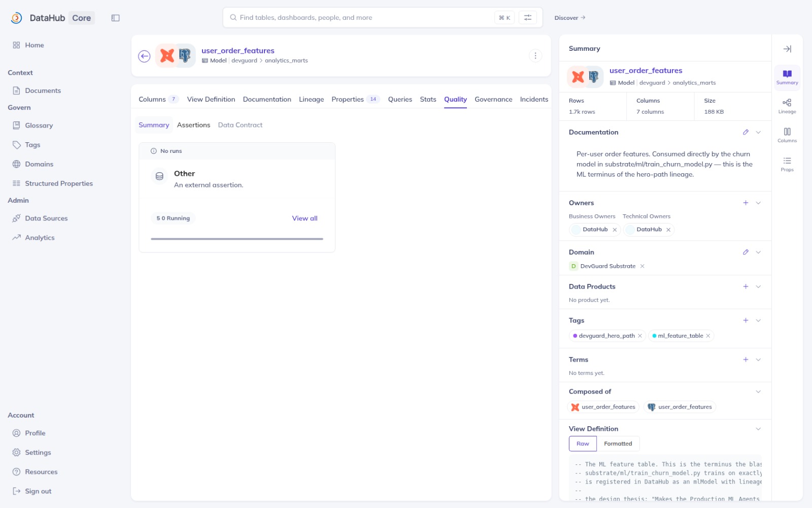Click View all assertions link
Image resolution: width=812 pixels, height=508 pixels.
click(304, 218)
